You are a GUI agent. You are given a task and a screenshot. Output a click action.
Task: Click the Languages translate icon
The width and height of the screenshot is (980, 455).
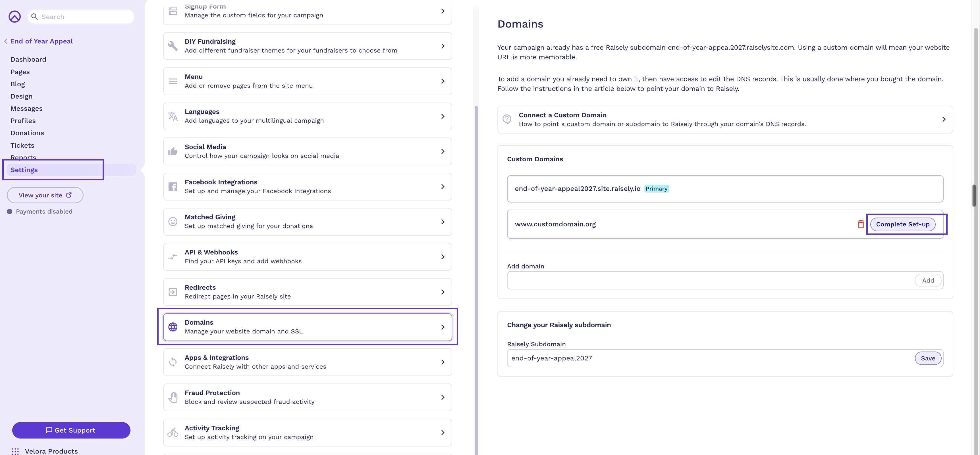173,116
